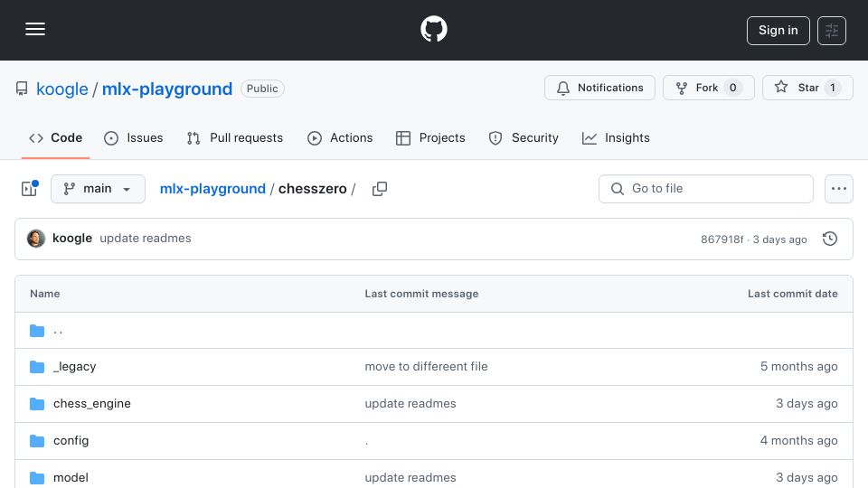
Task: Open koogle author link in commit bar
Action: 72,238
